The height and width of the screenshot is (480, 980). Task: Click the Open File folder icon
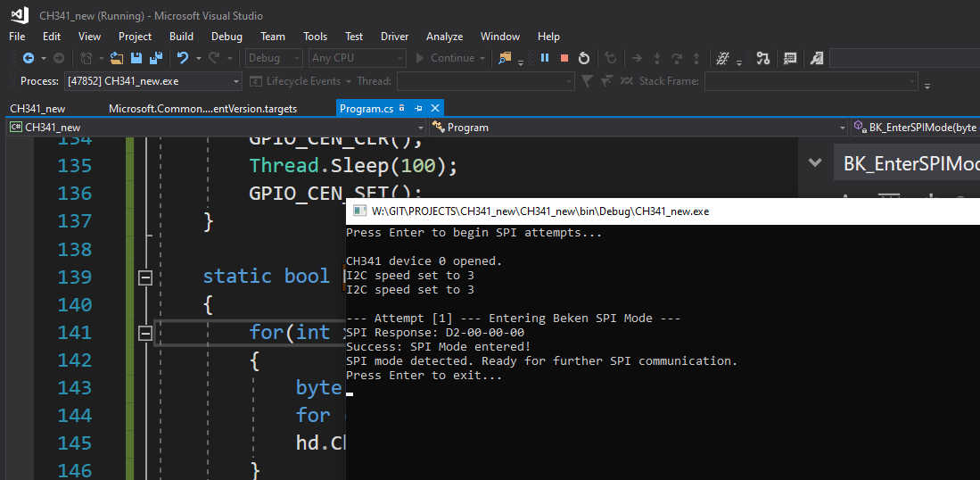coord(116,58)
